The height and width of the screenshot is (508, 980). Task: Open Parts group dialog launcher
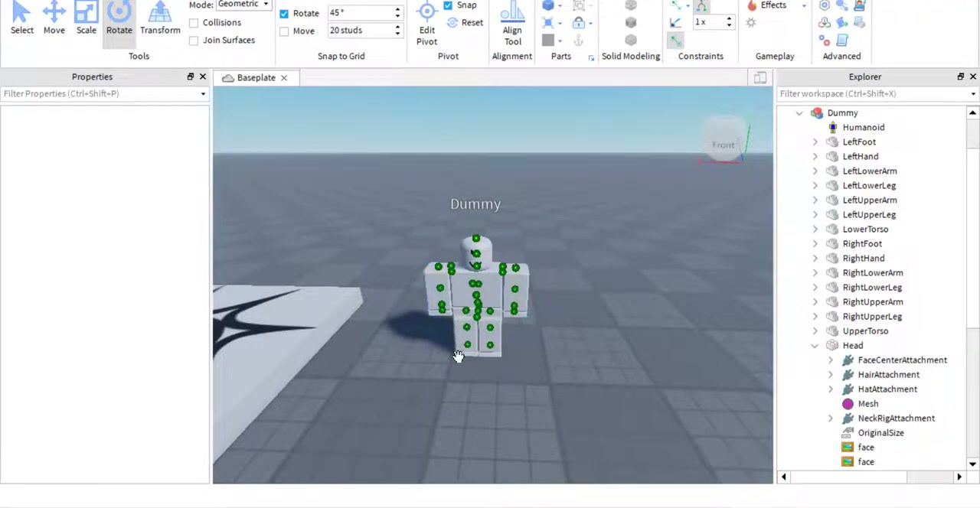tap(590, 58)
